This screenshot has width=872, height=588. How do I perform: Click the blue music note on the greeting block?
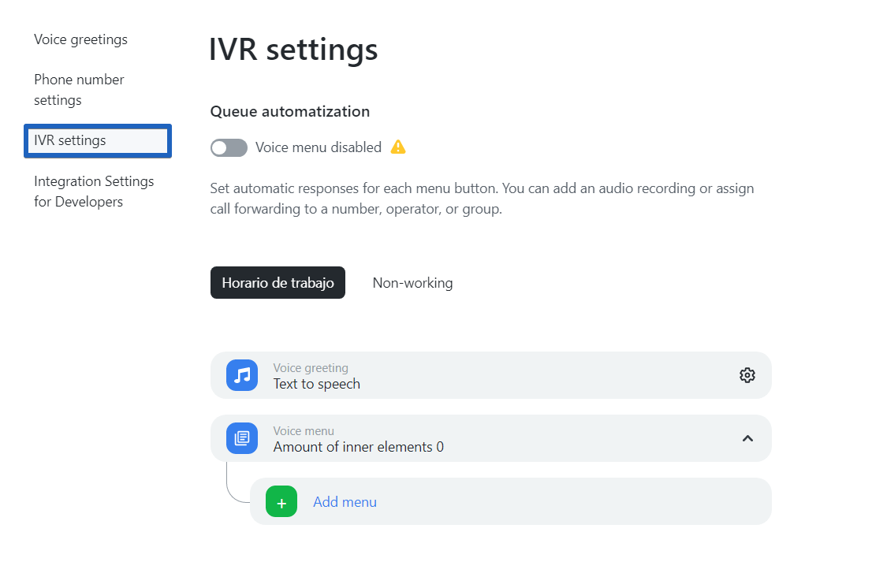[242, 375]
